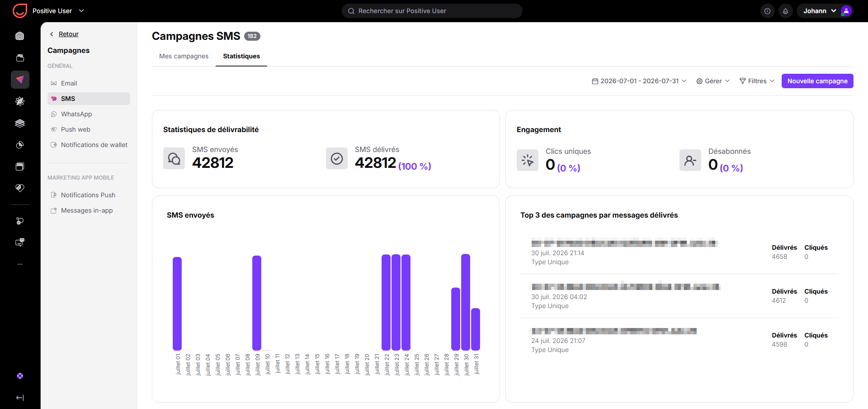Click the collapse sidebar arrow icon
Viewport: 868px width, 409px height.
pos(20,398)
